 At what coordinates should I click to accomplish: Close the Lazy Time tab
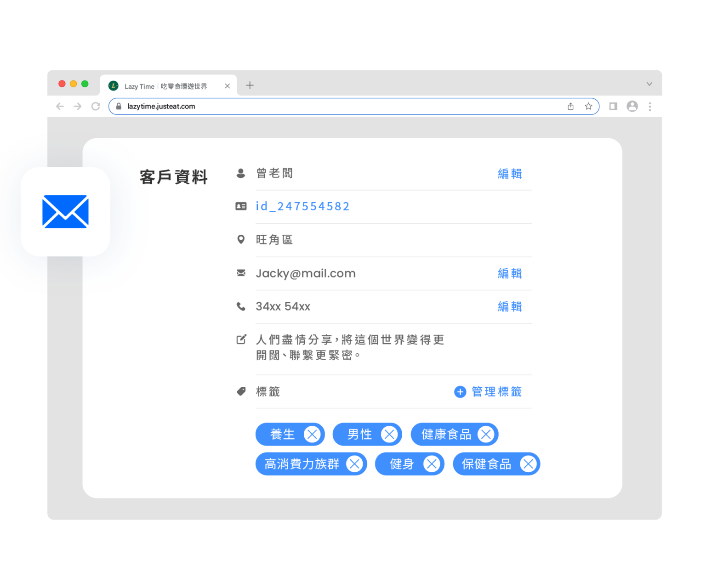[x=227, y=86]
